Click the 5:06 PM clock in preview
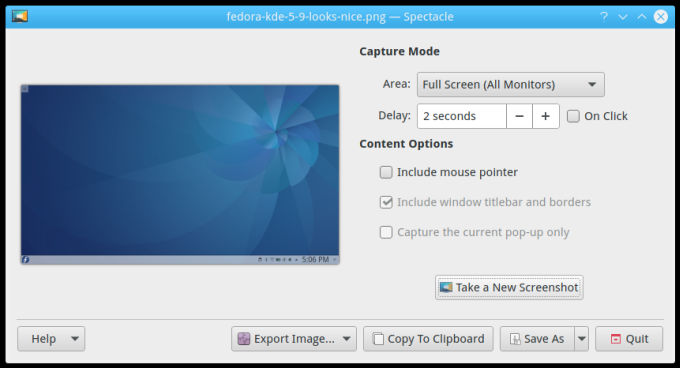The width and height of the screenshot is (680, 368). (x=315, y=260)
